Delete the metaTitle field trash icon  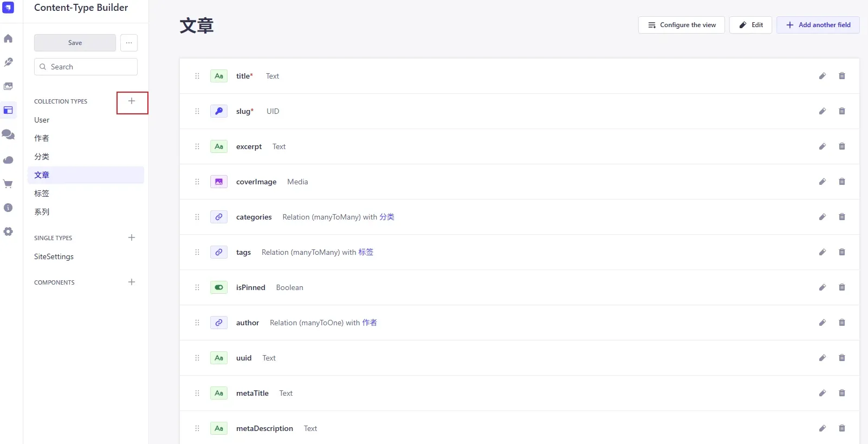tap(842, 393)
